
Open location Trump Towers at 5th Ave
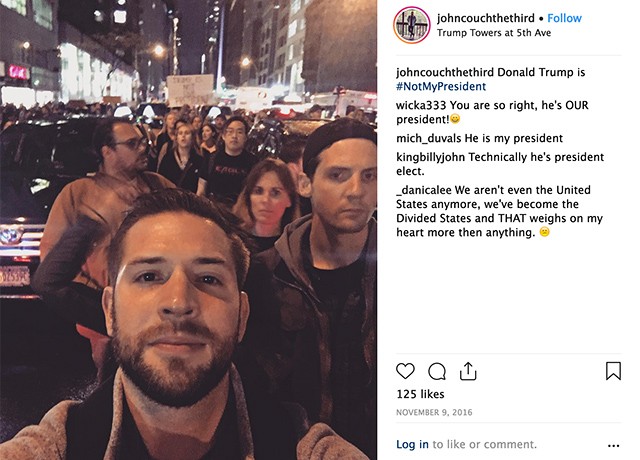pyautogui.click(x=494, y=33)
